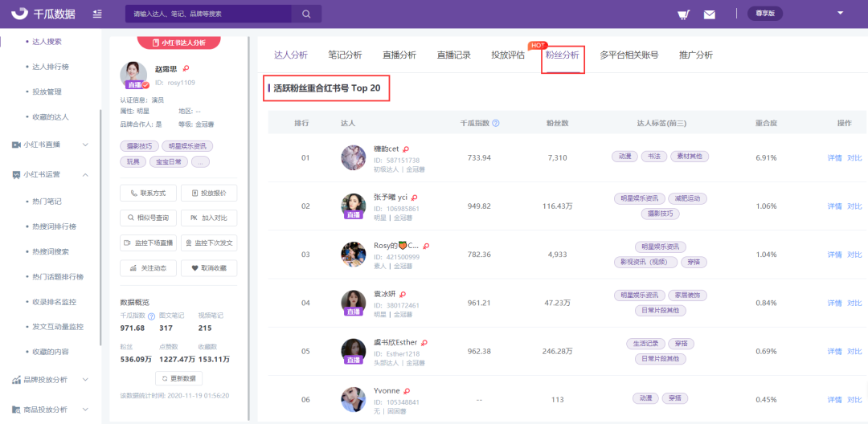Image resolution: width=868 pixels, height=424 pixels.
Task: Click the Xiaohongshu link icon beside 赵露思
Action: 186,69
